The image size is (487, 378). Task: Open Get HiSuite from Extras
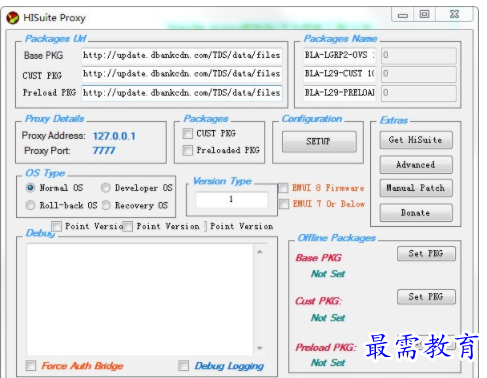point(416,140)
